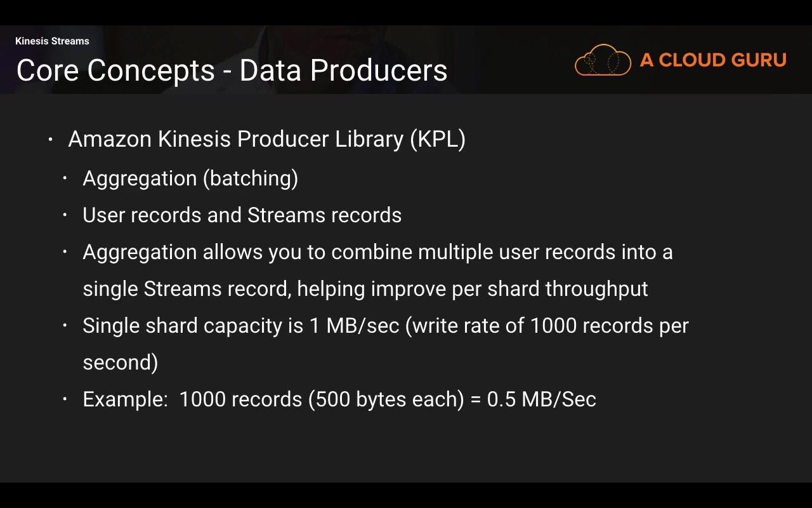This screenshot has width=812, height=508.
Task: Click the "Amazon Kinesis Producer Library" heading text
Action: pyautogui.click(x=238, y=139)
